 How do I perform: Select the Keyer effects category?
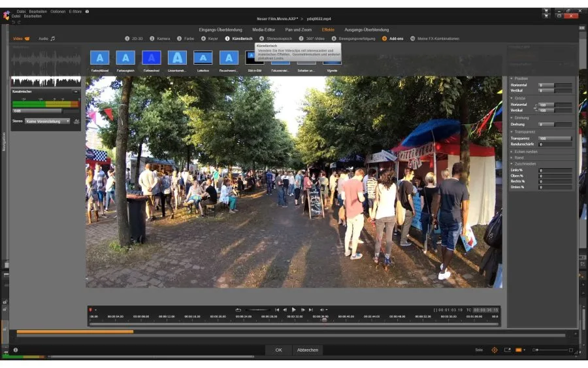coord(210,39)
